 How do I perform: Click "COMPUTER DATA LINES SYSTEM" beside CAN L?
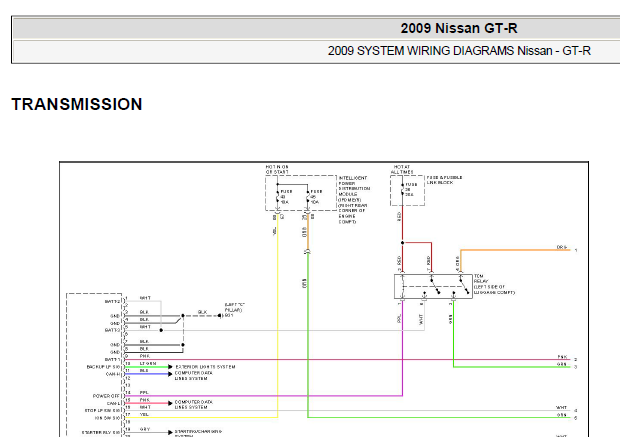tap(194, 405)
